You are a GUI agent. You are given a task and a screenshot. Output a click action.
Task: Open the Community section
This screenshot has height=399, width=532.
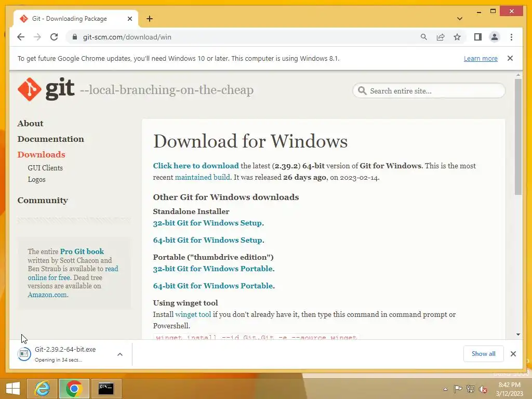click(x=43, y=201)
